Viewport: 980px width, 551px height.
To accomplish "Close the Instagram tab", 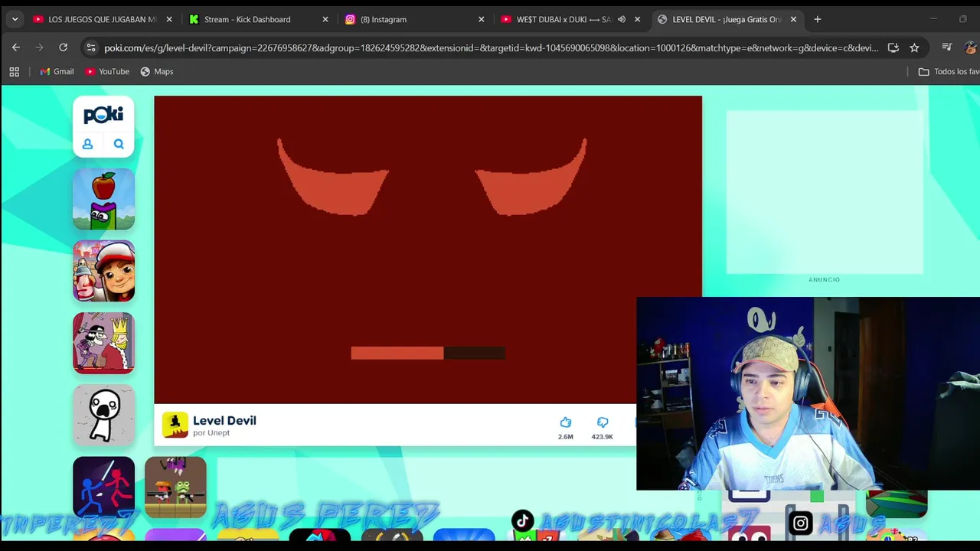I will (482, 19).
